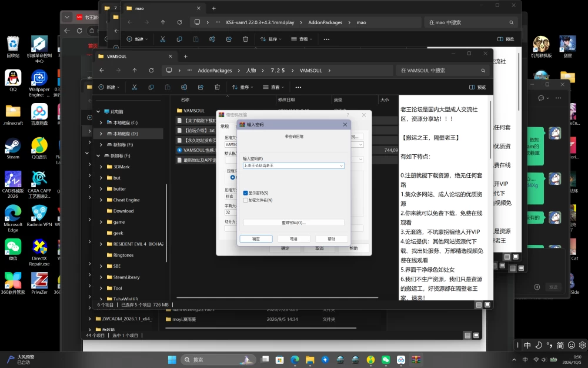
Task: Click the KSE-vam1.22.0.3 breadcrumb in mao window
Action: pyautogui.click(x=260, y=22)
